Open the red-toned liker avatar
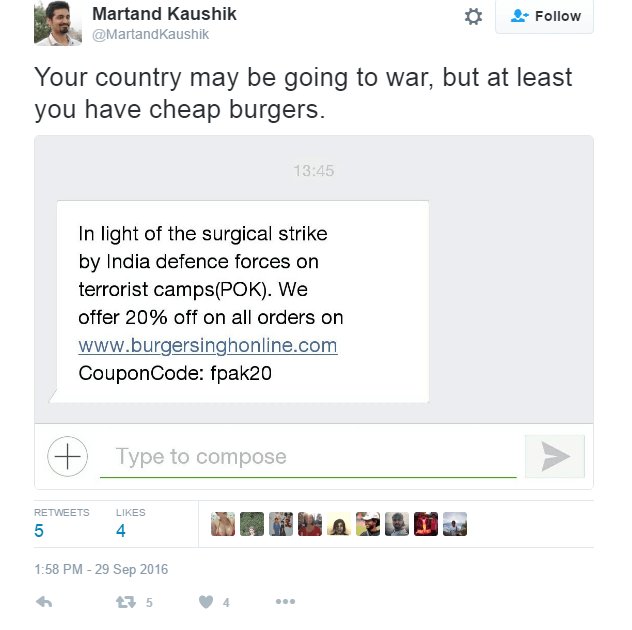632x630 pixels. coord(426,524)
